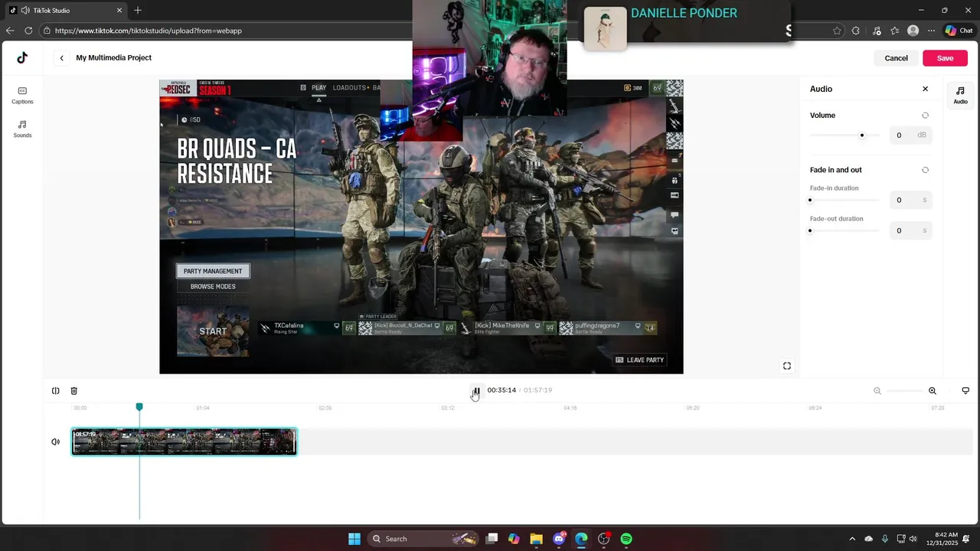Reset the Fade in and out settings
The width and height of the screenshot is (980, 551).
[x=925, y=170]
